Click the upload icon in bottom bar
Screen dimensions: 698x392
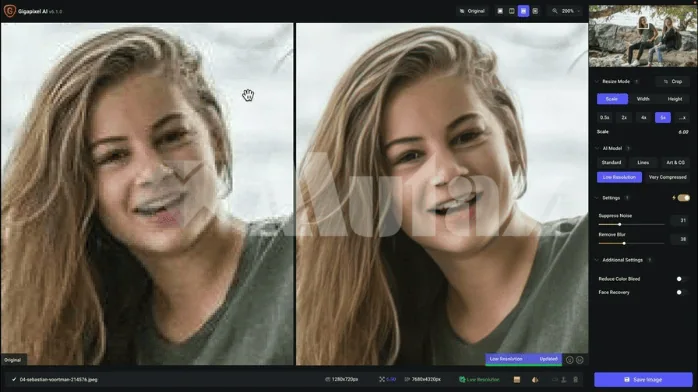(x=564, y=380)
